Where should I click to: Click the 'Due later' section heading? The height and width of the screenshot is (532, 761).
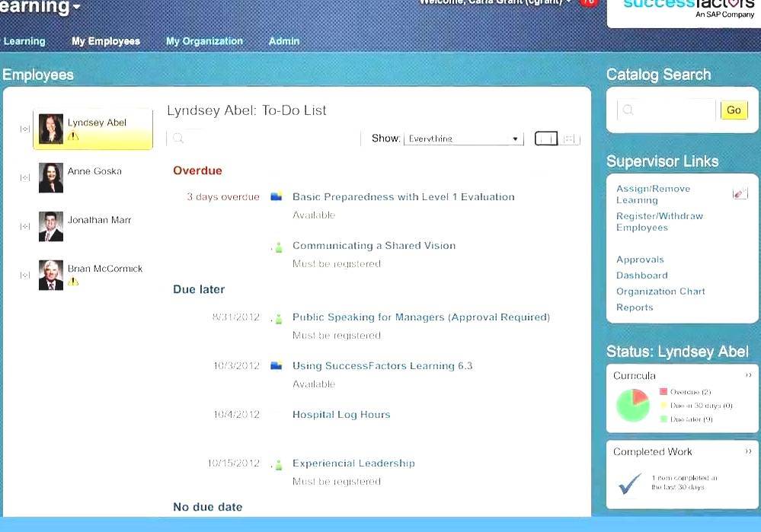[199, 289]
